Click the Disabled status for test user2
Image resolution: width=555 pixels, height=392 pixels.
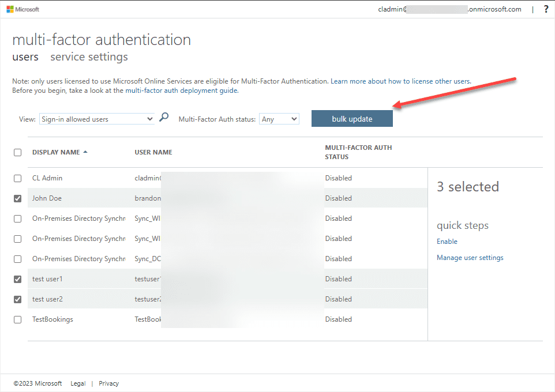pos(339,299)
